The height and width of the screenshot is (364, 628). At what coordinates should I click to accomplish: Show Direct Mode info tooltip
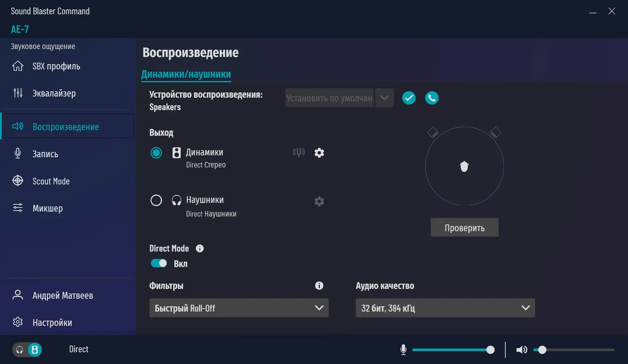[x=200, y=249]
